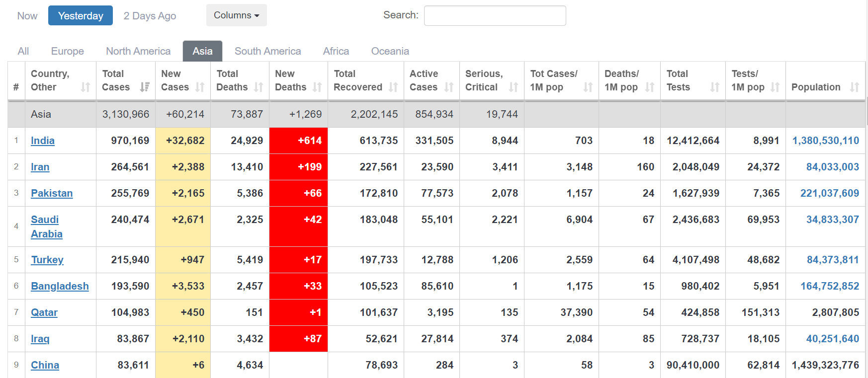Sort by New Deaths column icon
Image resolution: width=868 pixels, height=378 pixels.
[x=317, y=87]
